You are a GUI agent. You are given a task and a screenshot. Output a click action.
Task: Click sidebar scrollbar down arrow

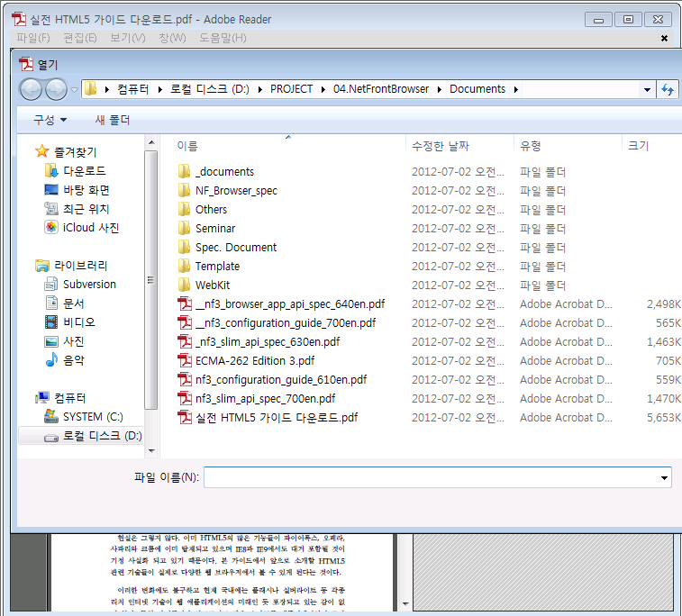point(151,451)
